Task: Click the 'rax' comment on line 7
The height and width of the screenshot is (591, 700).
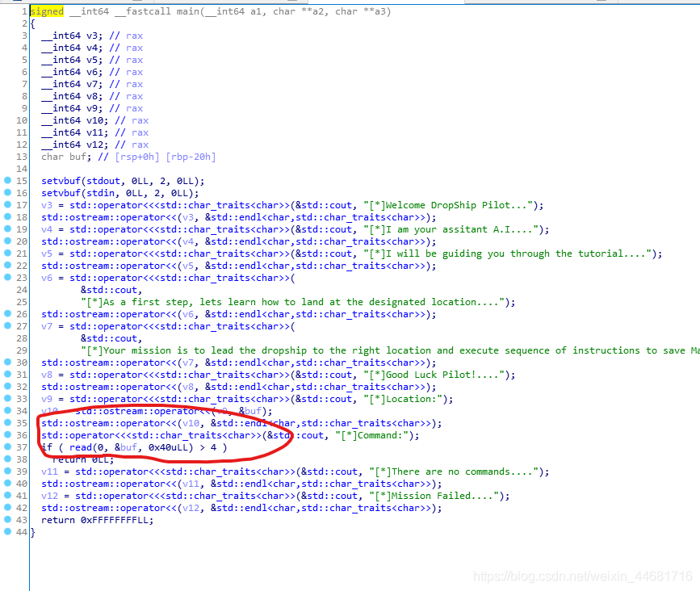Action: tap(134, 84)
